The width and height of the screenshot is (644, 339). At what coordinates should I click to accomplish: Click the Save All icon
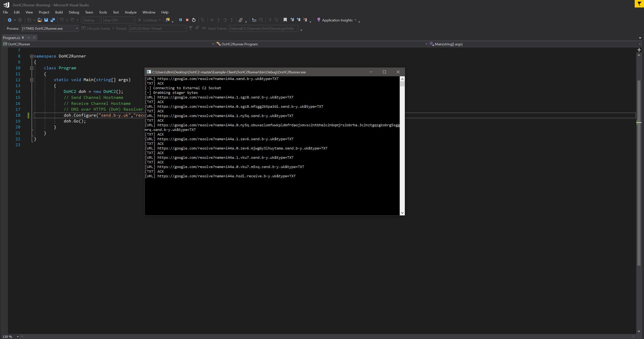click(53, 20)
